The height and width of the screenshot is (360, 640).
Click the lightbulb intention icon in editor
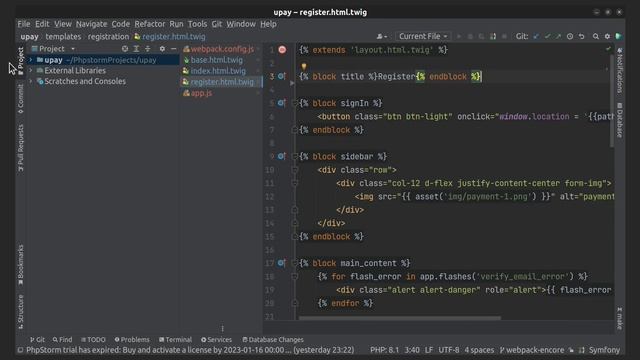pos(304,66)
